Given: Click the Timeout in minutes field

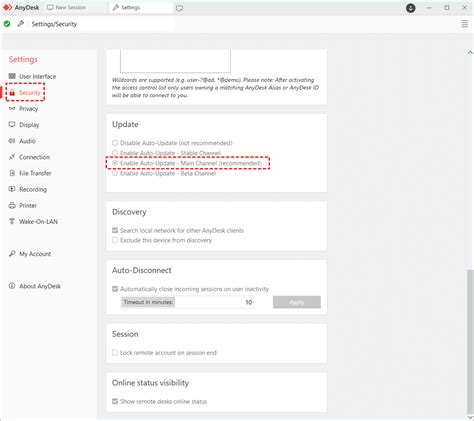Looking at the screenshot, I should (187, 302).
